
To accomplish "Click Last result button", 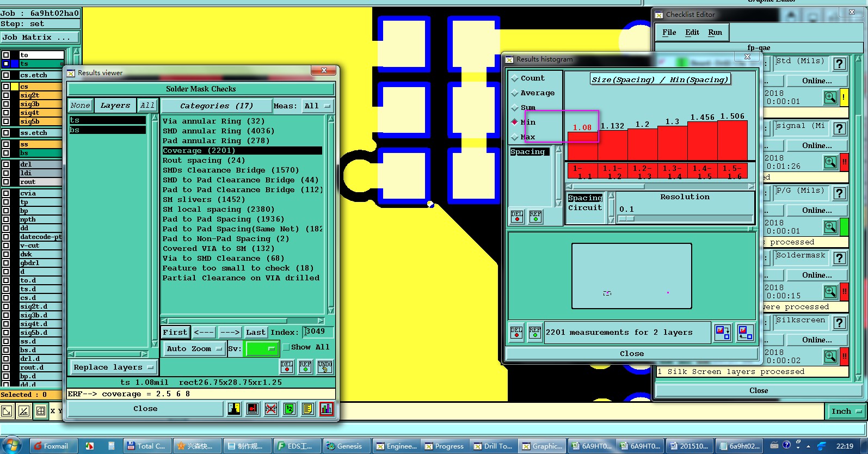I will pyautogui.click(x=255, y=332).
